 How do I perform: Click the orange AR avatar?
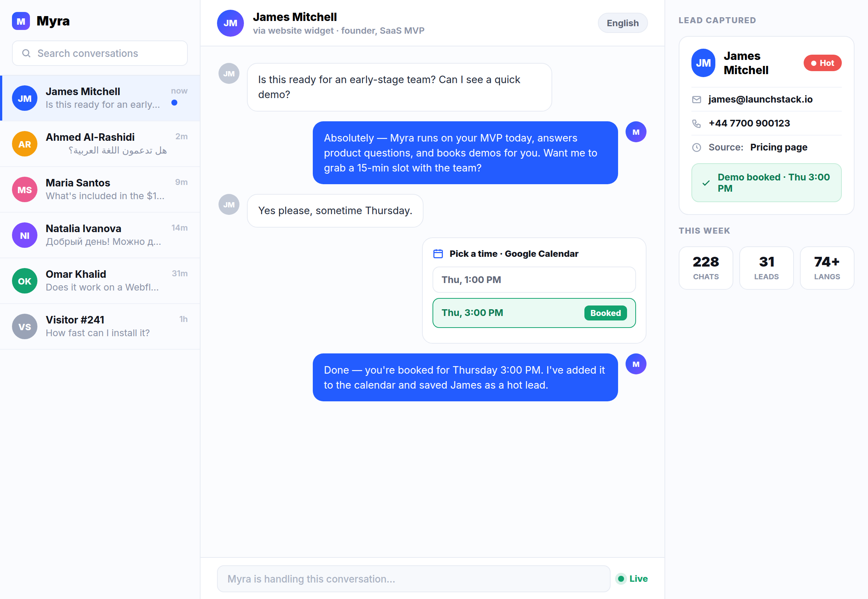(x=25, y=144)
